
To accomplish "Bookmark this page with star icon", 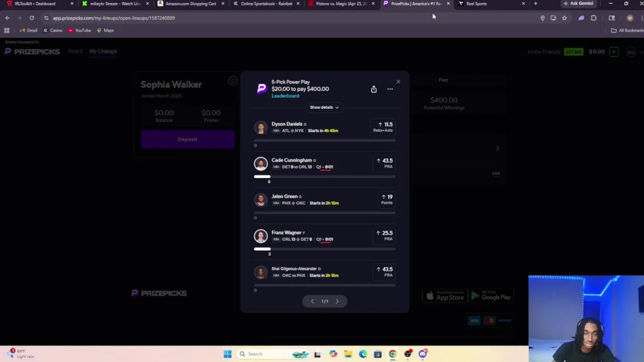I will tap(565, 18).
